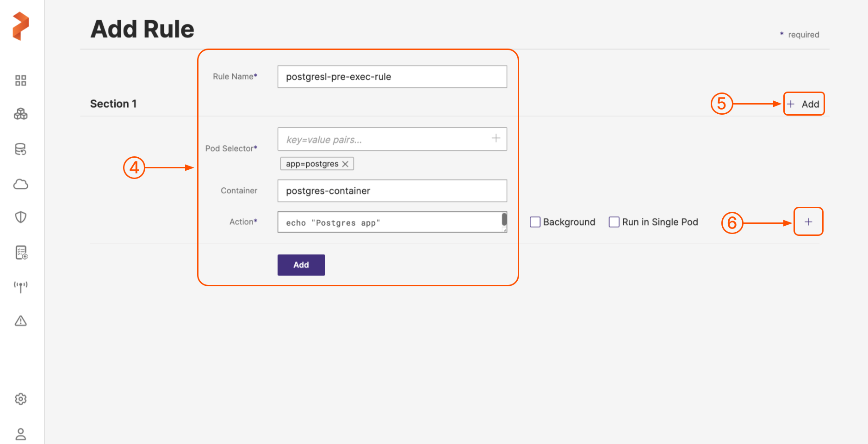Open the user profile icon
The height and width of the screenshot is (444, 868).
coord(21,434)
